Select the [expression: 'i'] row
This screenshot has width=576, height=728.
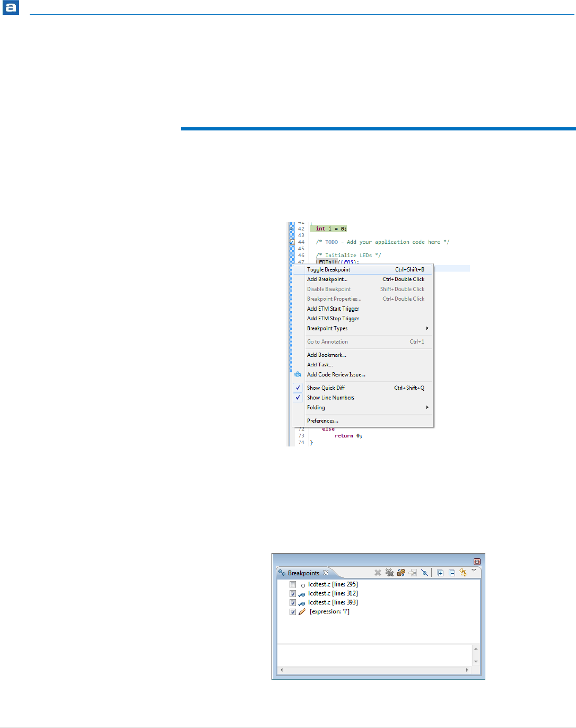tap(329, 612)
